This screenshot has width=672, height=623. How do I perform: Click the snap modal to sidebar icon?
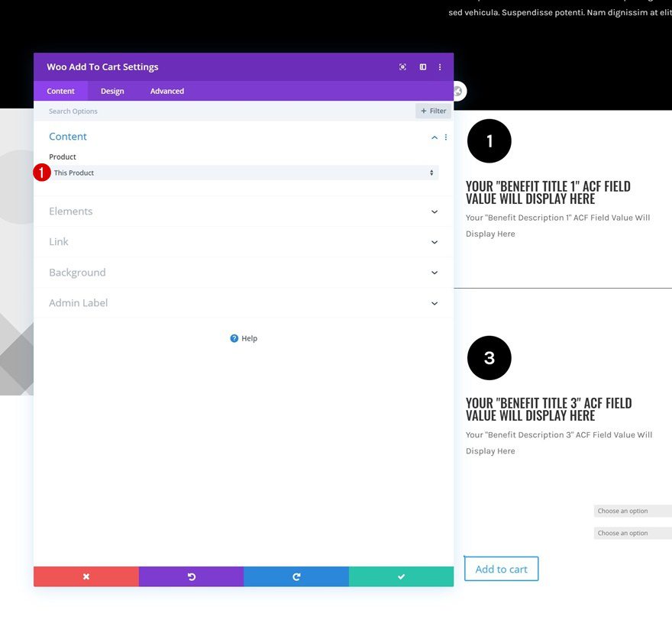click(422, 67)
